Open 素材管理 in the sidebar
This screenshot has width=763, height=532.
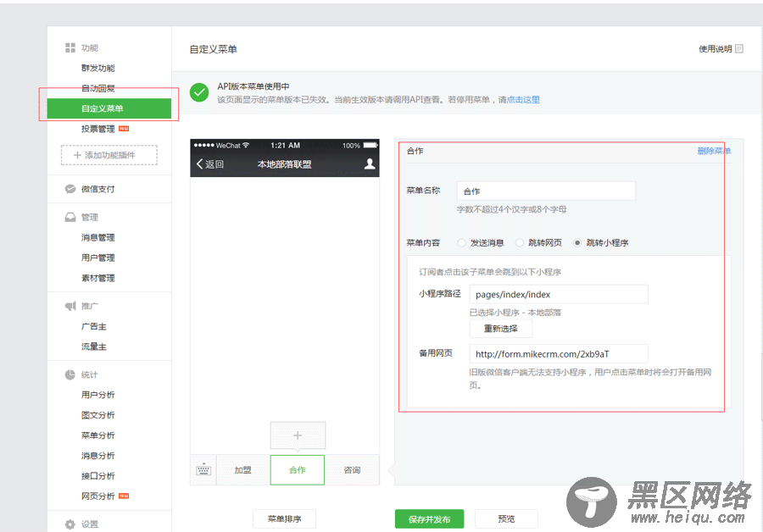click(97, 278)
